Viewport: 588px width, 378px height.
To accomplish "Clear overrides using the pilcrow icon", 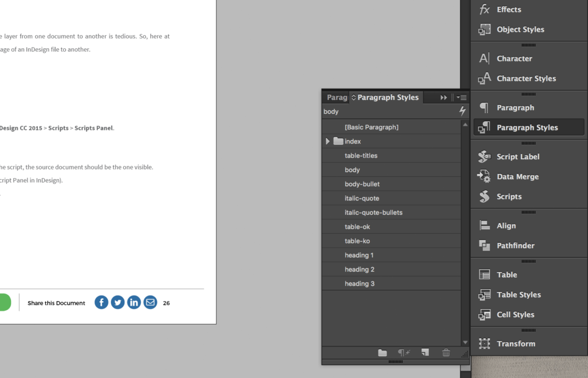I will (404, 353).
